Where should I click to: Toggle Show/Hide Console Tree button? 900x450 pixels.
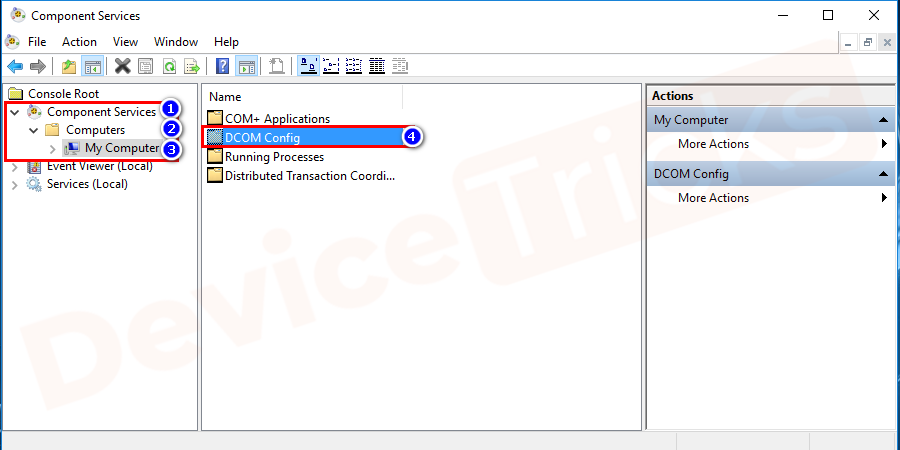(x=92, y=67)
